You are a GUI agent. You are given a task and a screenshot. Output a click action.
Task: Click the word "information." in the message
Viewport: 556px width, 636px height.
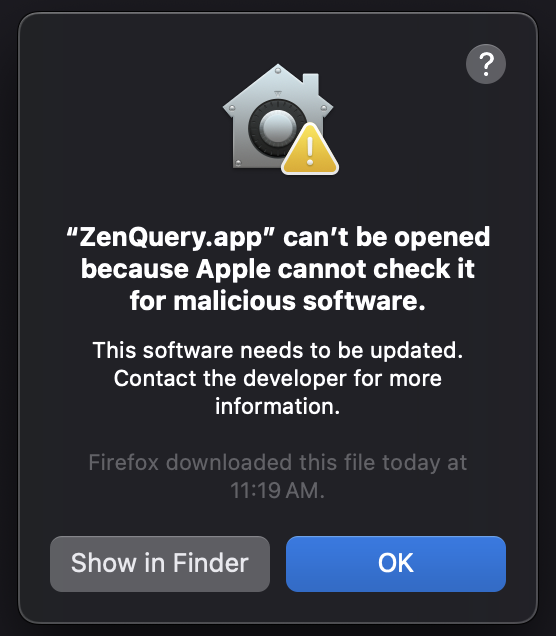[278, 407]
